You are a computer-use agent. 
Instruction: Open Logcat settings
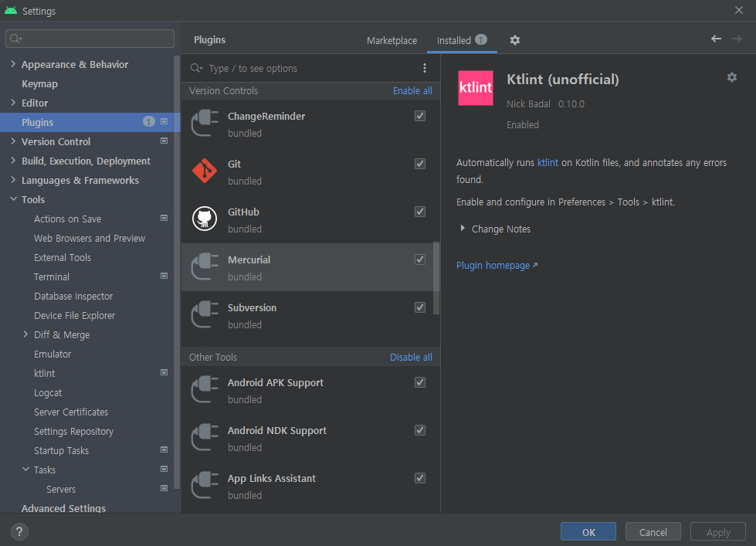[48, 392]
